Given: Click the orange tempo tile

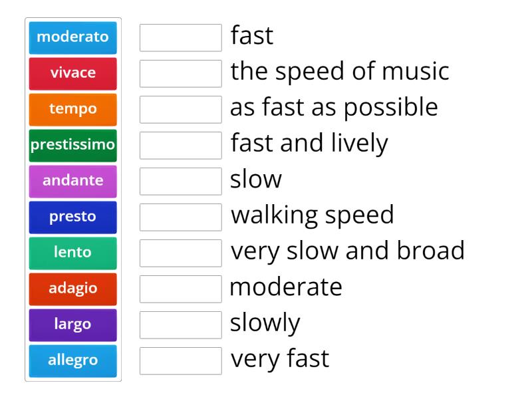Looking at the screenshot, I should pyautogui.click(x=73, y=110).
